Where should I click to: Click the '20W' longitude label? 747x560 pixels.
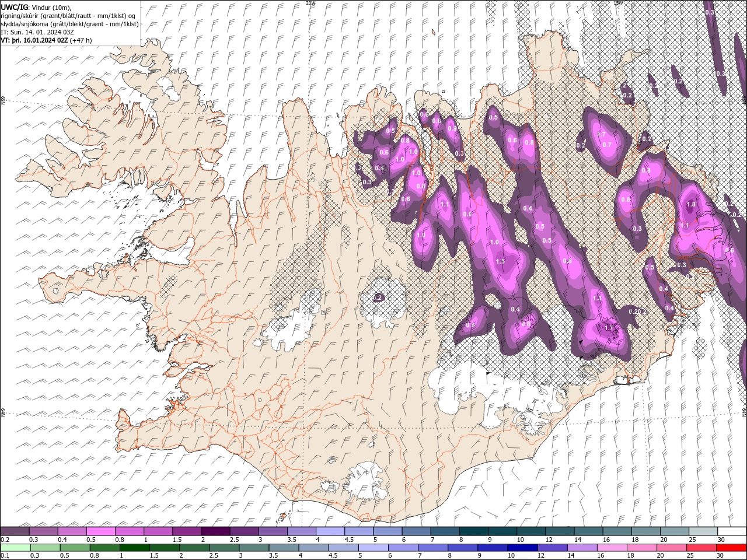point(310,3)
